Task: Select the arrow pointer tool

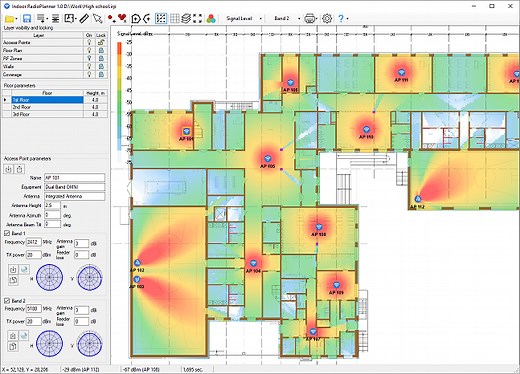Action: [97, 19]
